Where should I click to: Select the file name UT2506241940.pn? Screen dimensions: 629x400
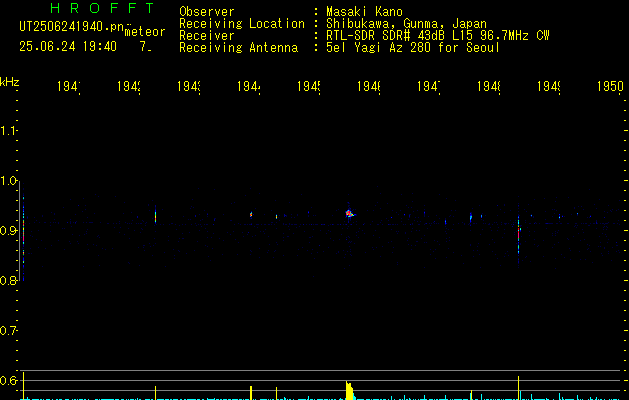click(x=72, y=27)
